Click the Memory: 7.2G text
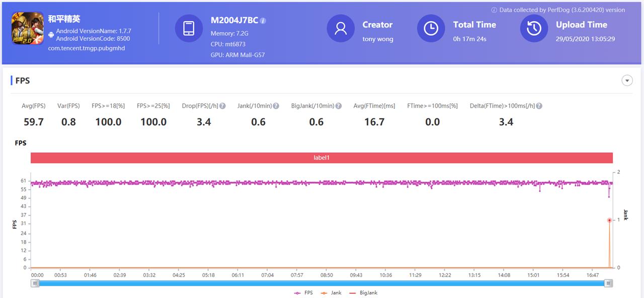 [229, 33]
